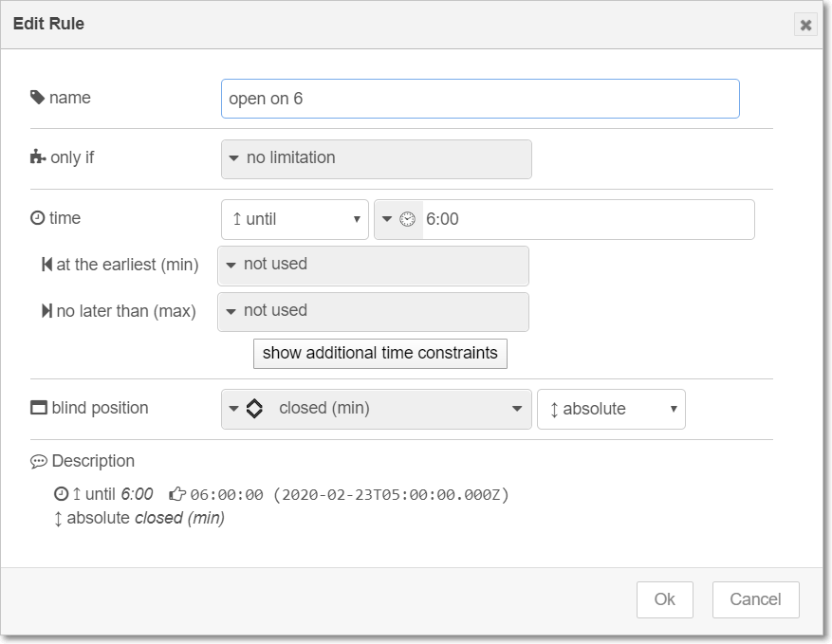The image size is (832, 644).
Task: Click the puzzle icon beside only if
Action: 38,157
